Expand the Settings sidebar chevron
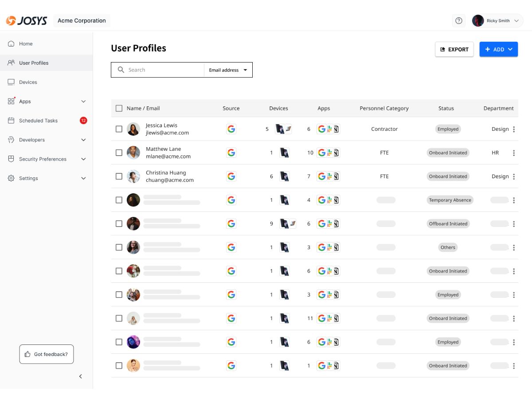 click(x=83, y=178)
